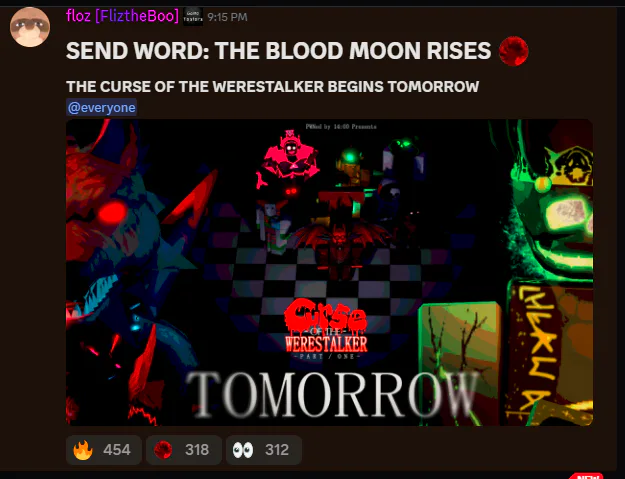This screenshot has width=625, height=479.
Task: Open the Werestalker teaser image attachment
Action: [329, 273]
